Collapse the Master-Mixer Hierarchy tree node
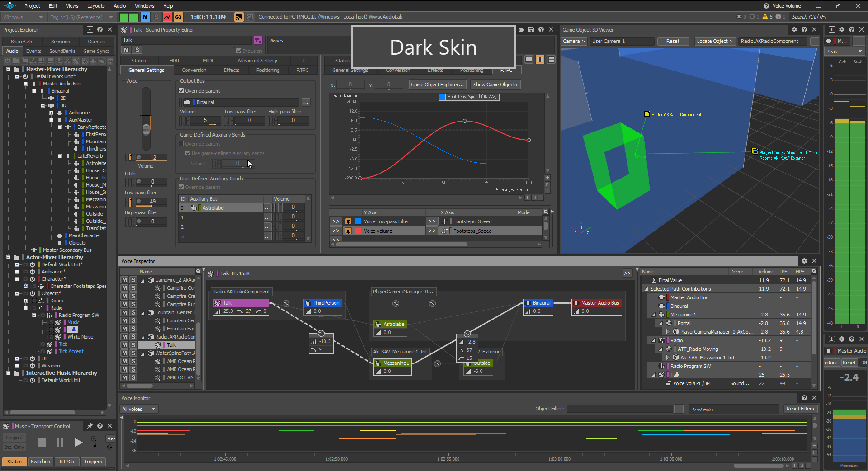868x471 pixels. click(8, 69)
